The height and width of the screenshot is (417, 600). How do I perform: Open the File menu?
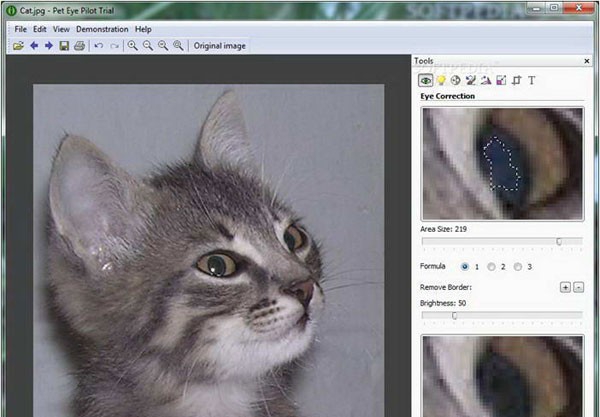tap(21, 29)
